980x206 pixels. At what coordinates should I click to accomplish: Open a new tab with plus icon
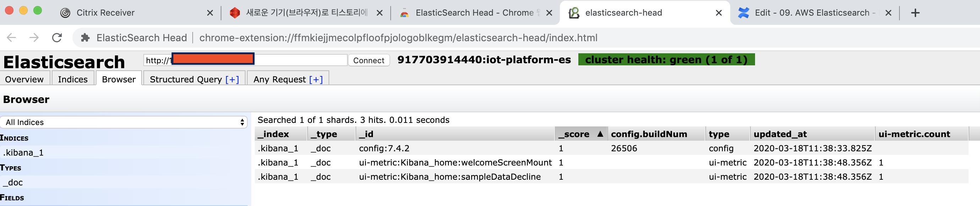pos(915,12)
